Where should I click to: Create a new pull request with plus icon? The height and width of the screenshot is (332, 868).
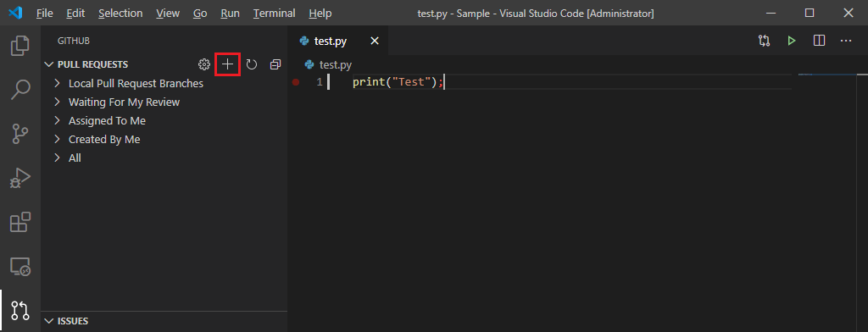[x=227, y=64]
